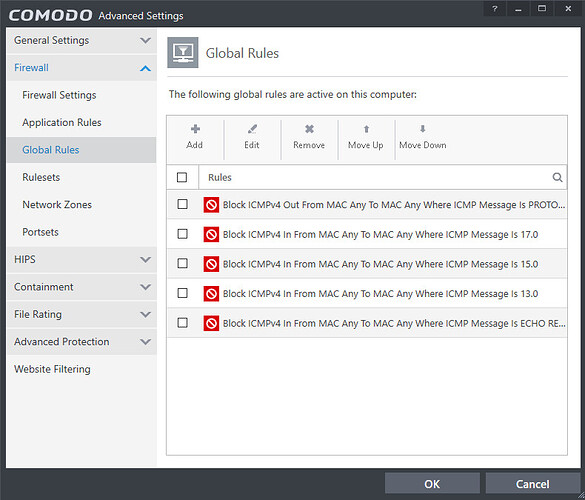Open Application Rules in the sidebar
Viewport: 585px width, 500px height.
click(62, 122)
